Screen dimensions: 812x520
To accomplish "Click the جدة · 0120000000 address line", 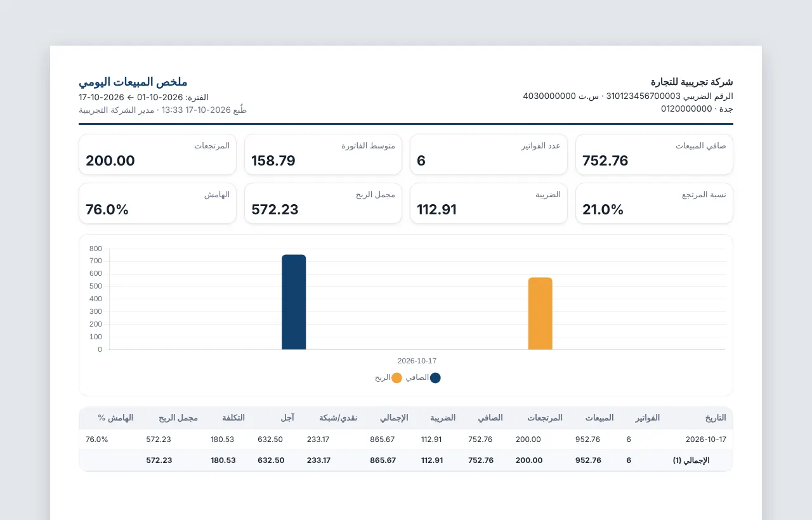I will (697, 108).
